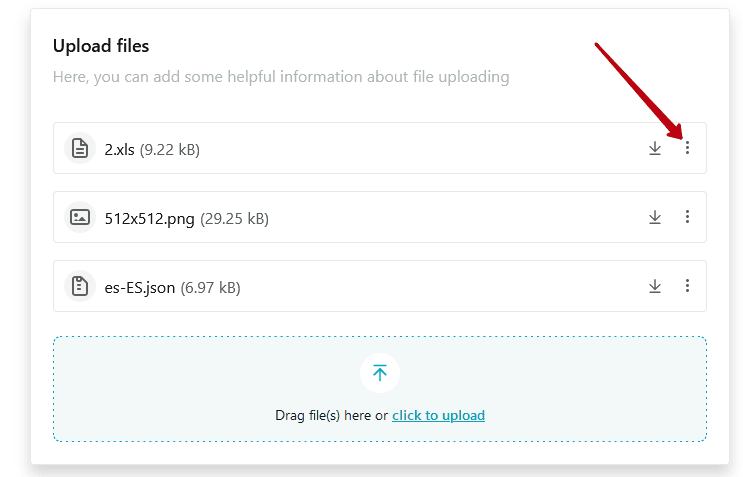
Task: Download the 512x512.png file
Action: 655,217
